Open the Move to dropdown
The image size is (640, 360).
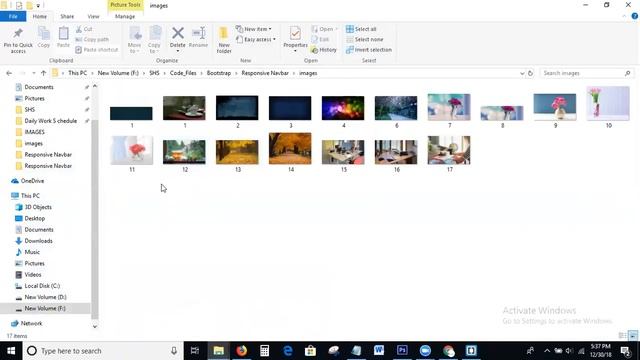(x=134, y=40)
